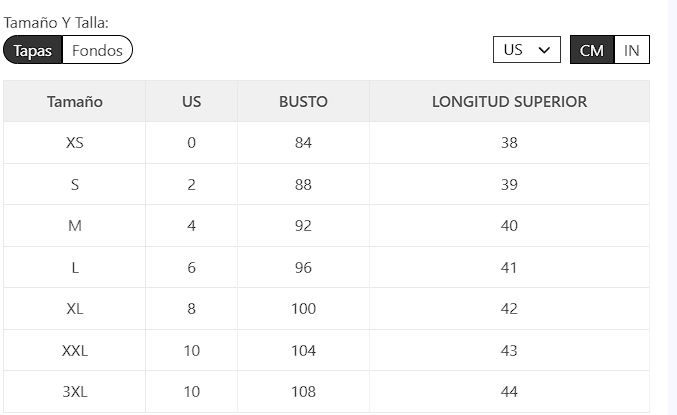The height and width of the screenshot is (415, 677).
Task: Switch measurements to CM
Action: point(591,50)
